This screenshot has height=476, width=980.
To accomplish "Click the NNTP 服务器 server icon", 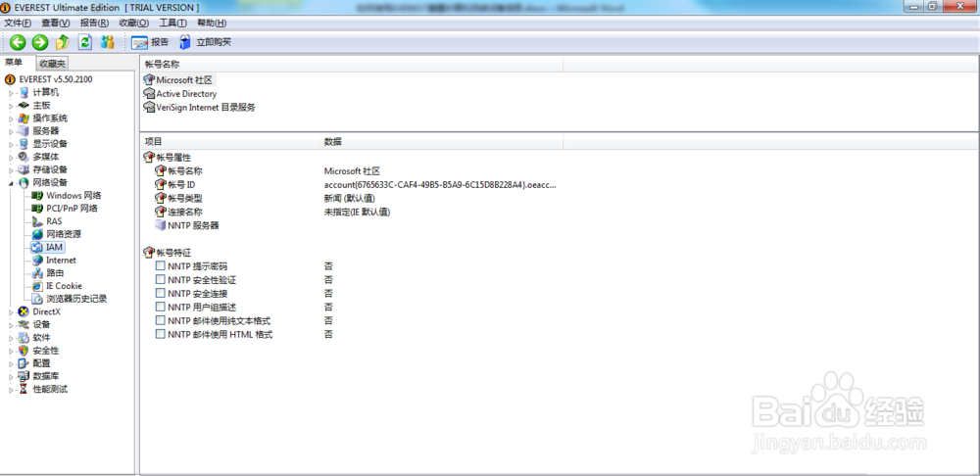I will click(x=161, y=225).
